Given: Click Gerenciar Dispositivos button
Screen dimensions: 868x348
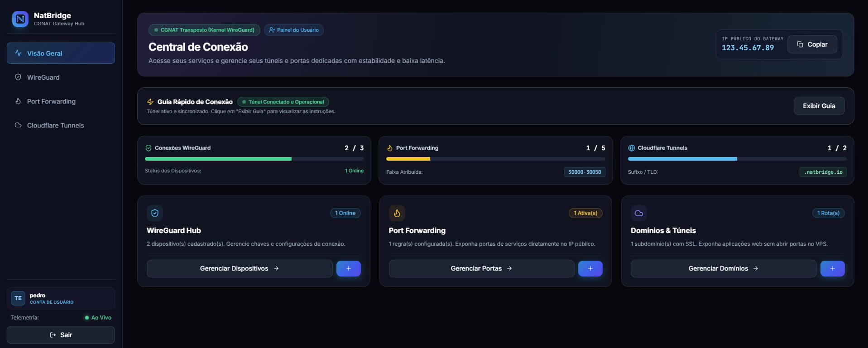Looking at the screenshot, I should (240, 268).
